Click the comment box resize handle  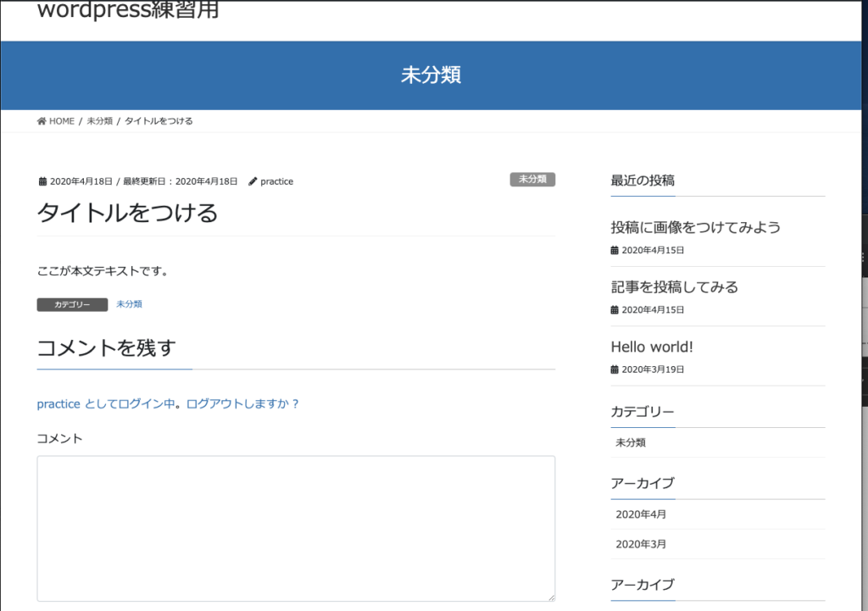(550, 597)
